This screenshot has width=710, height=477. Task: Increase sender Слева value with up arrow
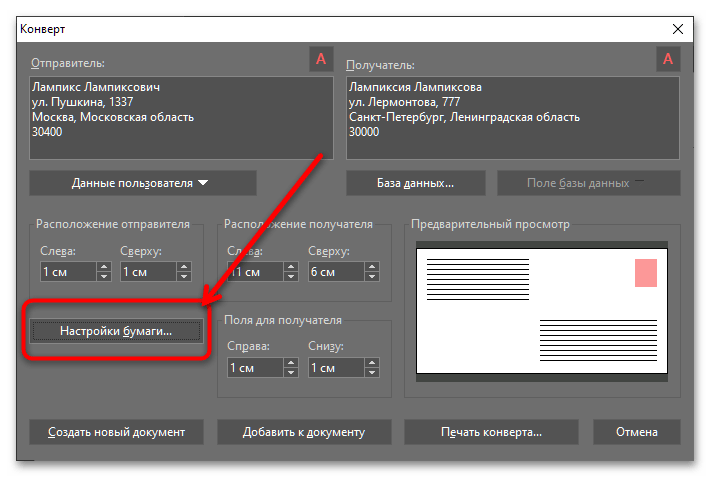point(103,266)
